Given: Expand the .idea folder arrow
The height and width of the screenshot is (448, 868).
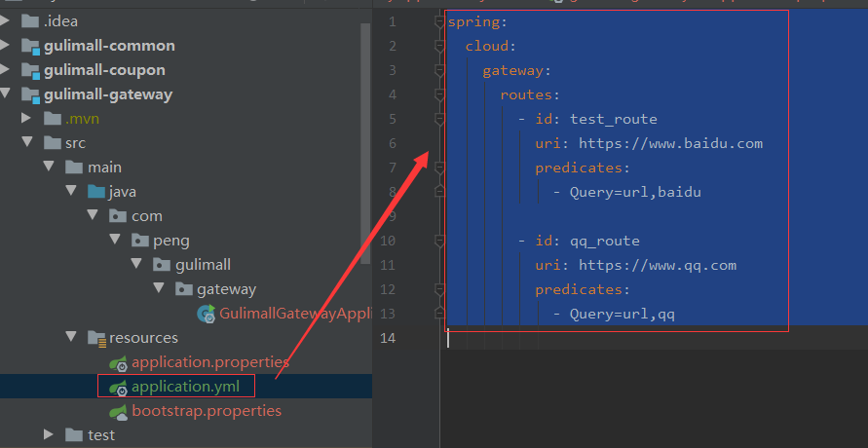Looking at the screenshot, I should tap(5, 21).
